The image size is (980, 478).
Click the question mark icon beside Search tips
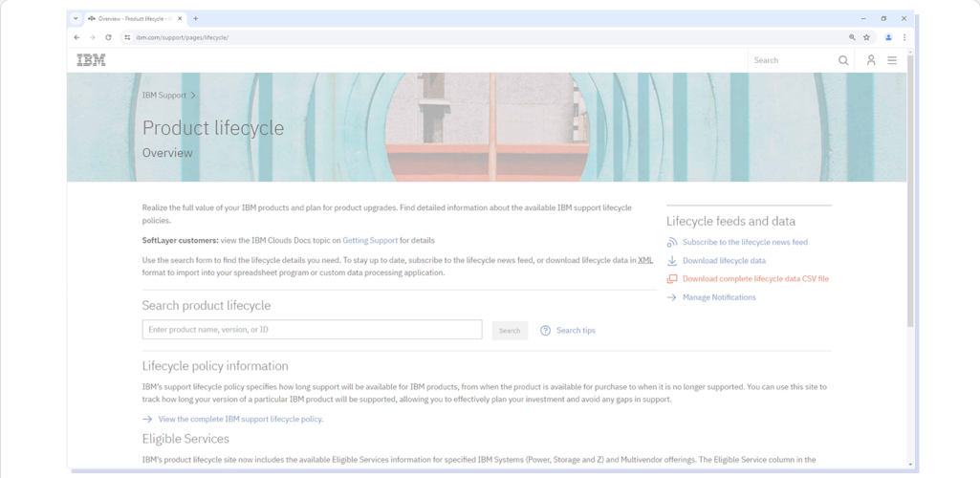pyautogui.click(x=545, y=331)
